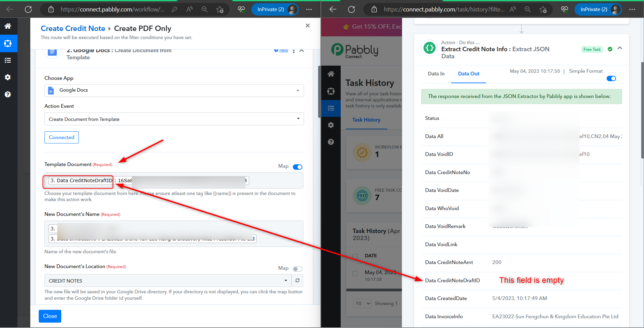Screen dimensions: 644x328
Task: Click the JSON Extractor action icon
Action: point(430,48)
